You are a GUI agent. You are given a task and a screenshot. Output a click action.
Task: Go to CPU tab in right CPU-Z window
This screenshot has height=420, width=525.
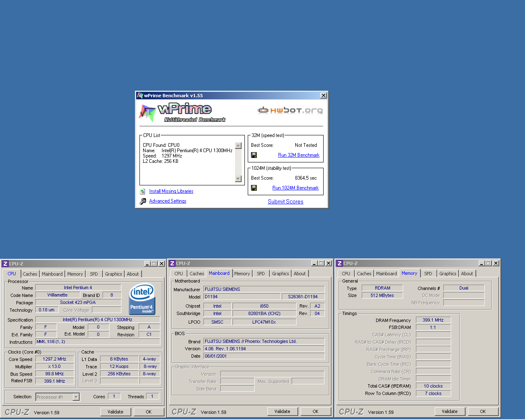(346, 274)
